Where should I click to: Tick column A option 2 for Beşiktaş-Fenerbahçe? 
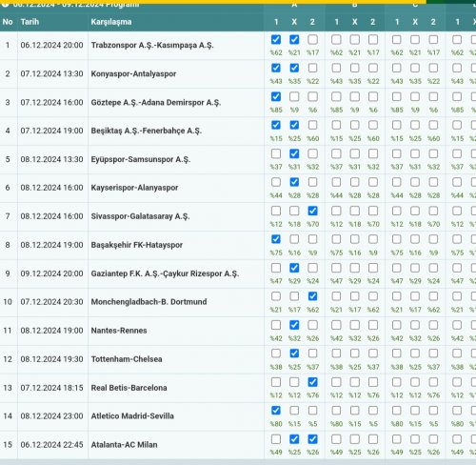312,125
